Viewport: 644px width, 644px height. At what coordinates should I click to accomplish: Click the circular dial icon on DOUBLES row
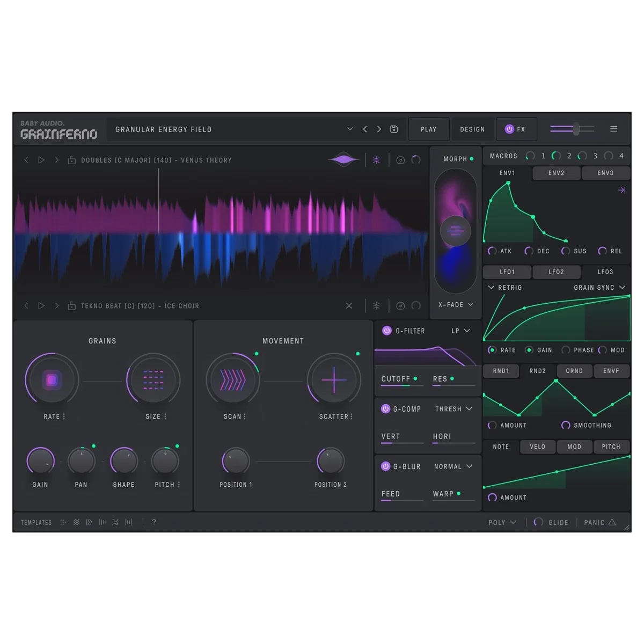tap(400, 160)
